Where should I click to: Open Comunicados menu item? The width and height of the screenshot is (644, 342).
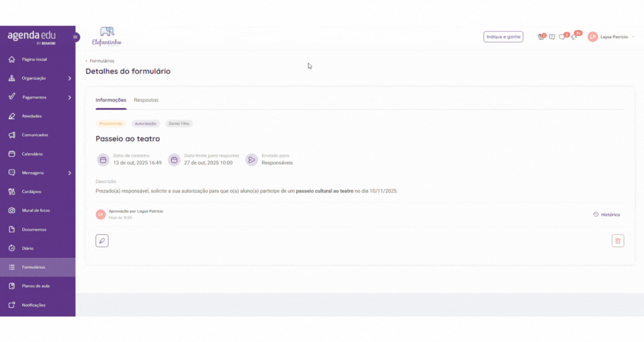coord(38,135)
